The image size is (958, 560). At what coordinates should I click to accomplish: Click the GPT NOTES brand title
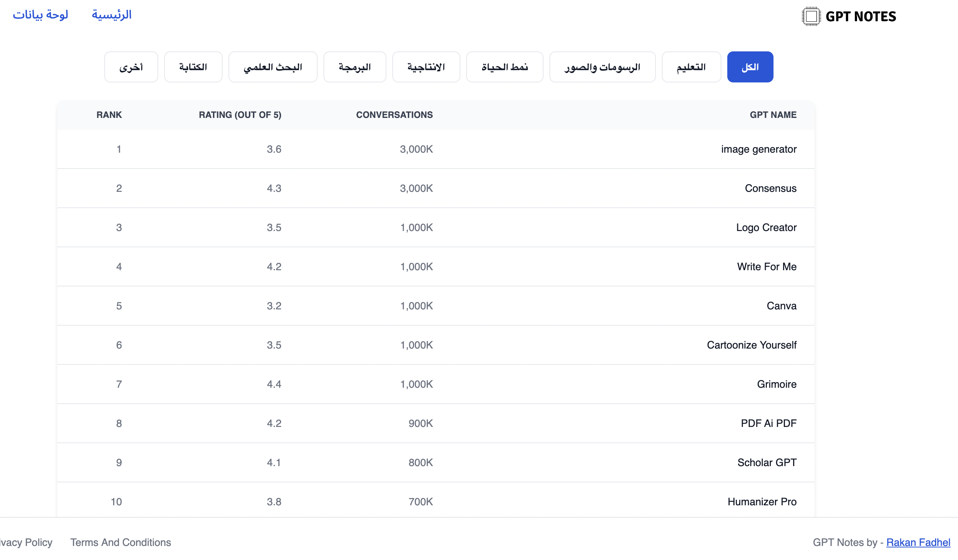(861, 16)
